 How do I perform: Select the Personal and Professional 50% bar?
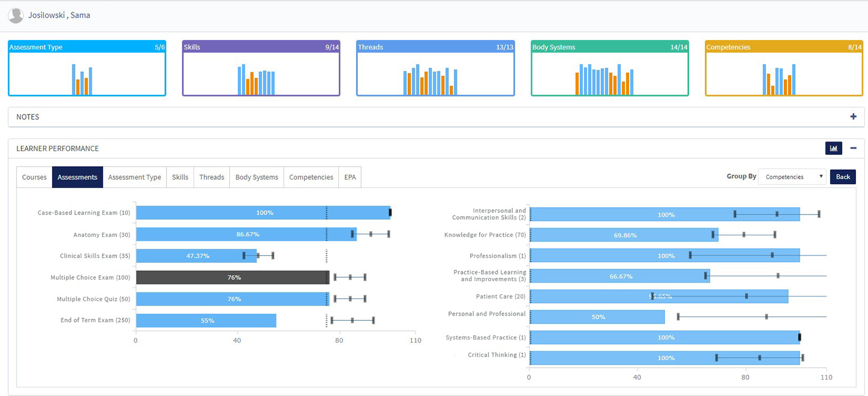pyautogui.click(x=597, y=317)
